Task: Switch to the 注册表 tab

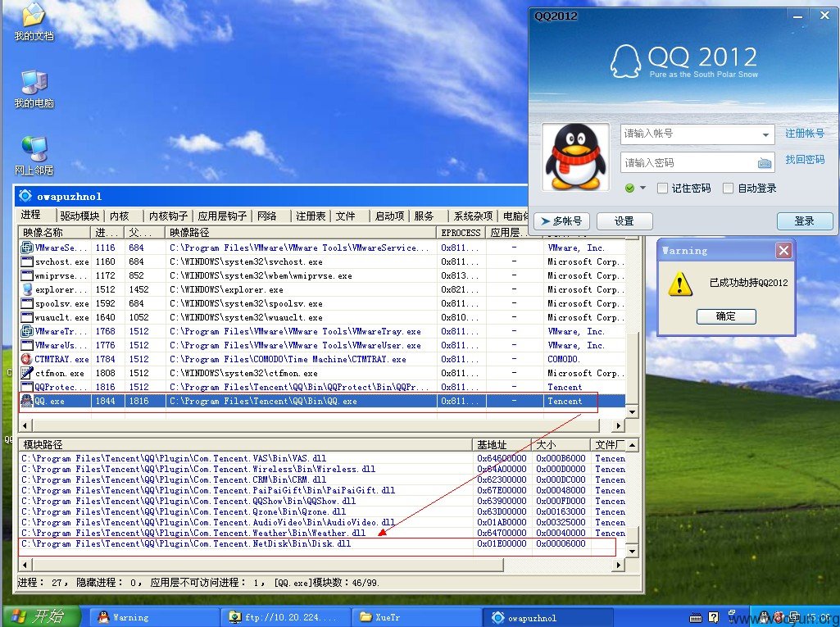Action: click(311, 216)
